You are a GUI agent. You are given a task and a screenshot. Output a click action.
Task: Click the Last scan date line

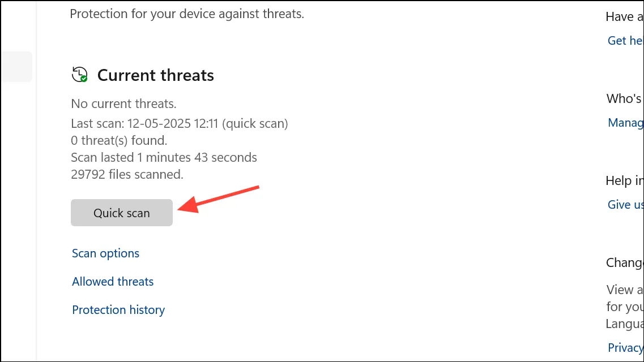[x=180, y=124]
